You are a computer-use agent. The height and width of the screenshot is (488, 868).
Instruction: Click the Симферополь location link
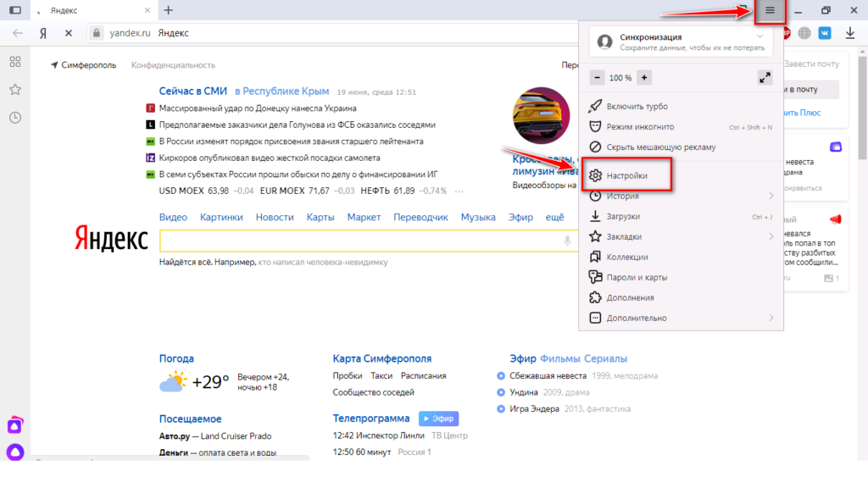[84, 65]
